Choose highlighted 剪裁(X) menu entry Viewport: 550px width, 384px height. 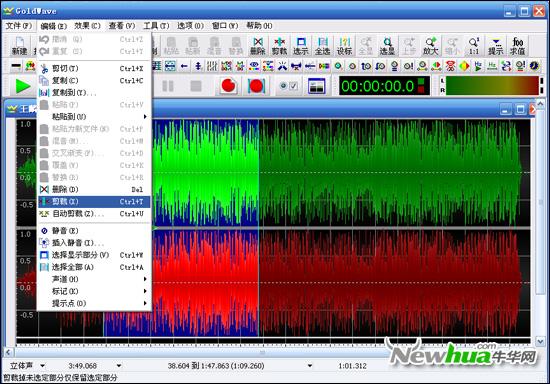pos(94,202)
